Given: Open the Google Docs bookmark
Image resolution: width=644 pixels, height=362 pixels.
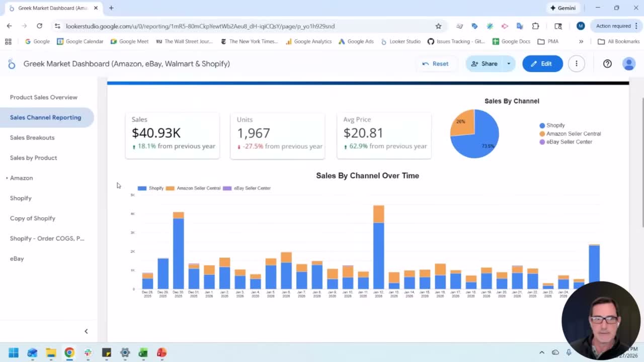Looking at the screenshot, I should pos(511,41).
